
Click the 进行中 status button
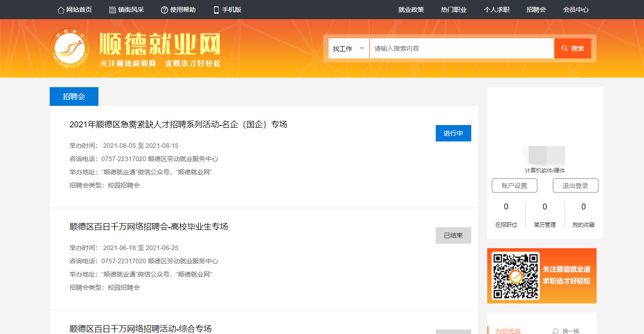coord(453,133)
